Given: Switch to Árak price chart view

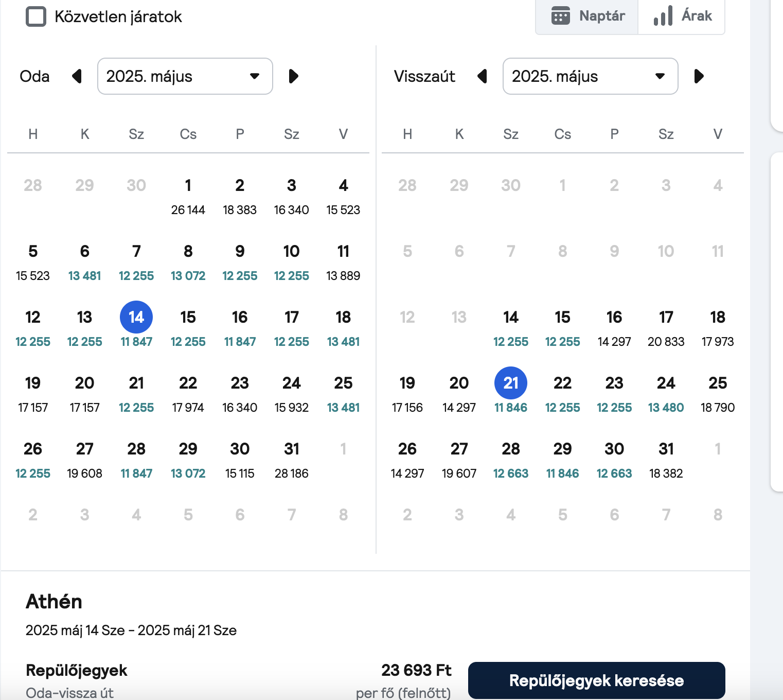Looking at the screenshot, I should 682,16.
